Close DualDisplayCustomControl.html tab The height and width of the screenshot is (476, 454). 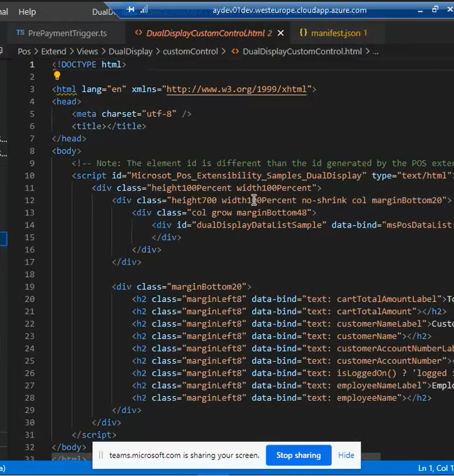(x=281, y=33)
